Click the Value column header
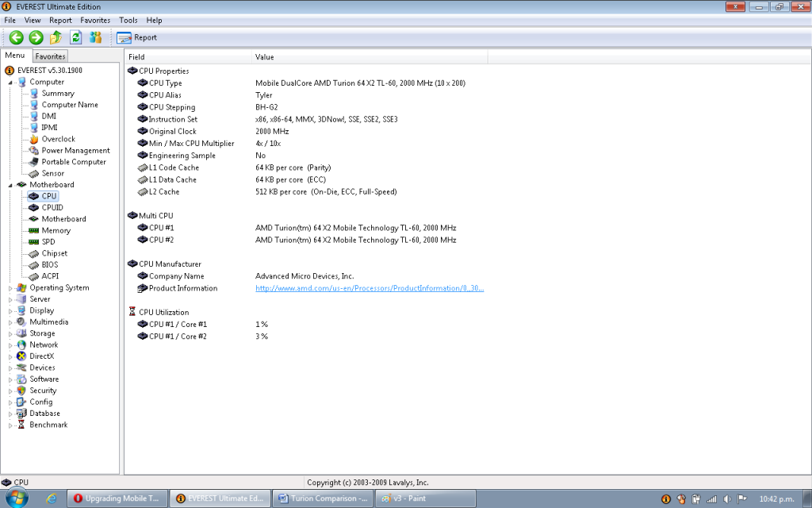This screenshot has height=508, width=812. coord(370,57)
